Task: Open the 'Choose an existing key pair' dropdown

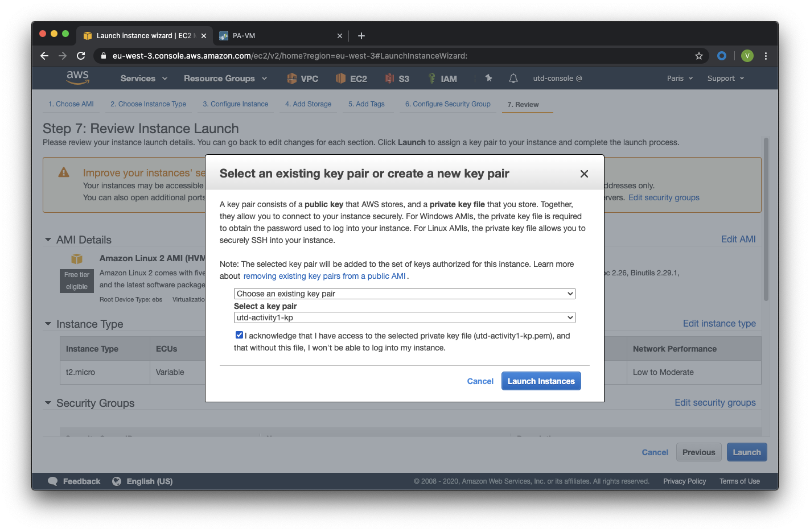Action: coord(405,294)
